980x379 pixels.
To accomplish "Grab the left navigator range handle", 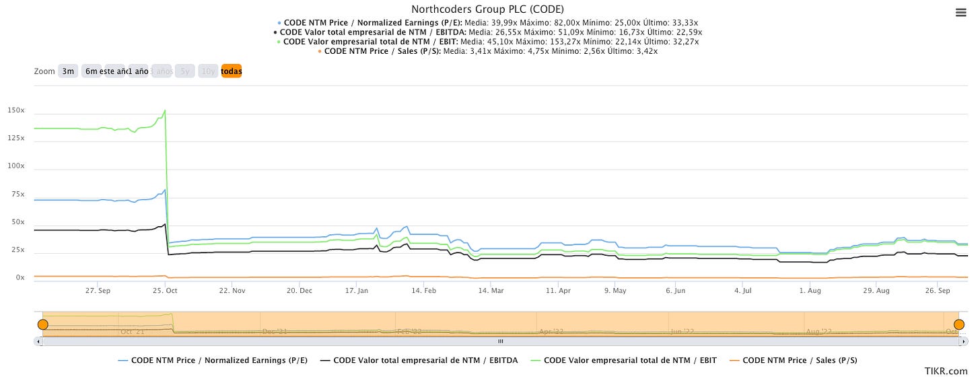I will pos(42,324).
